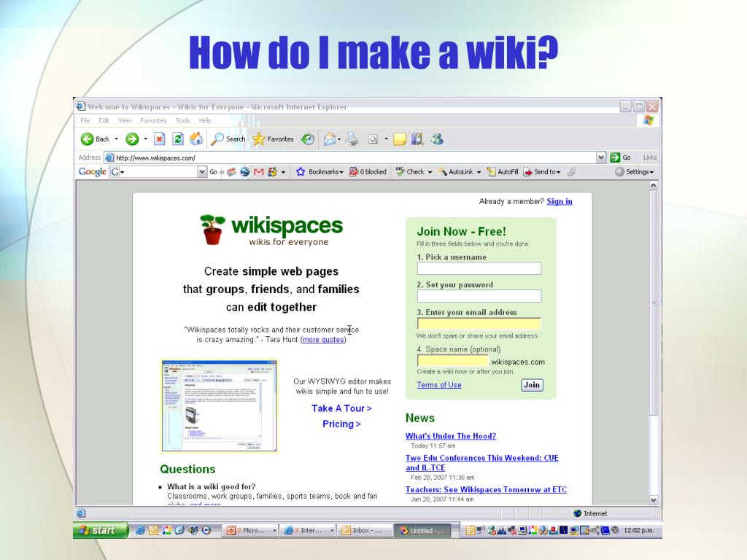
Task: Click the AutoFill button
Action: click(502, 172)
